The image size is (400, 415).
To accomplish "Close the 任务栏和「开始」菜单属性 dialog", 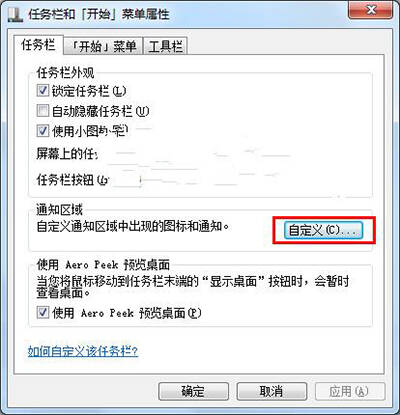I will (x=371, y=11).
